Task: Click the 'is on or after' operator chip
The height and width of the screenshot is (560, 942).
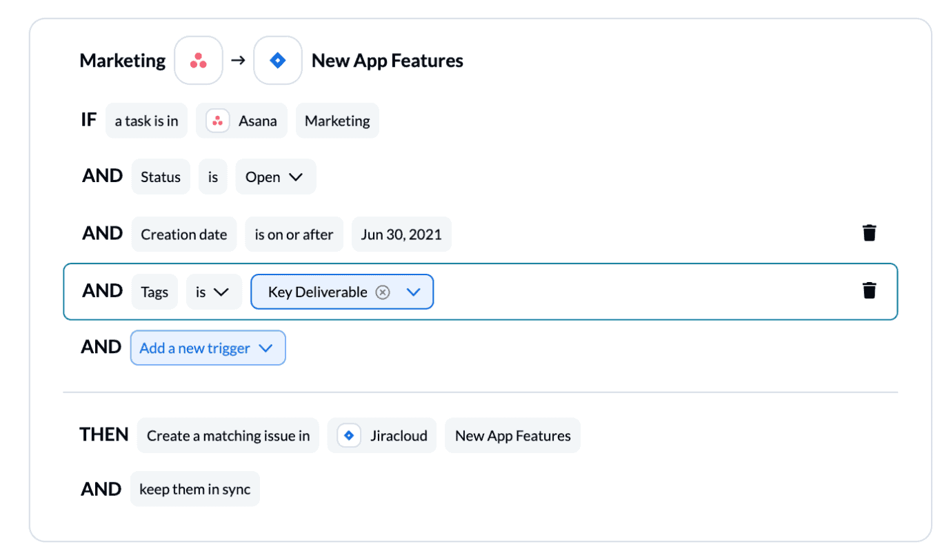Action: [294, 234]
